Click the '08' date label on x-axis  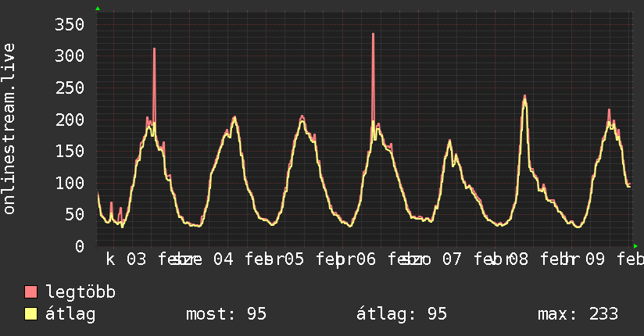coord(518,259)
